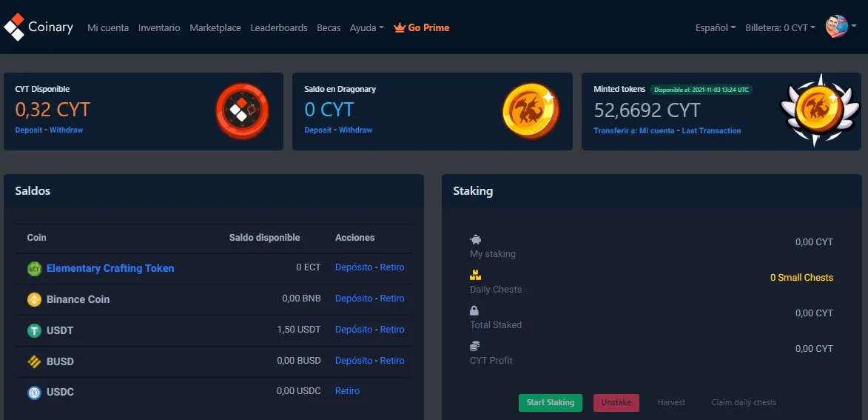This screenshot has height=420, width=868.
Task: Click the Harvest button
Action: [671, 403]
